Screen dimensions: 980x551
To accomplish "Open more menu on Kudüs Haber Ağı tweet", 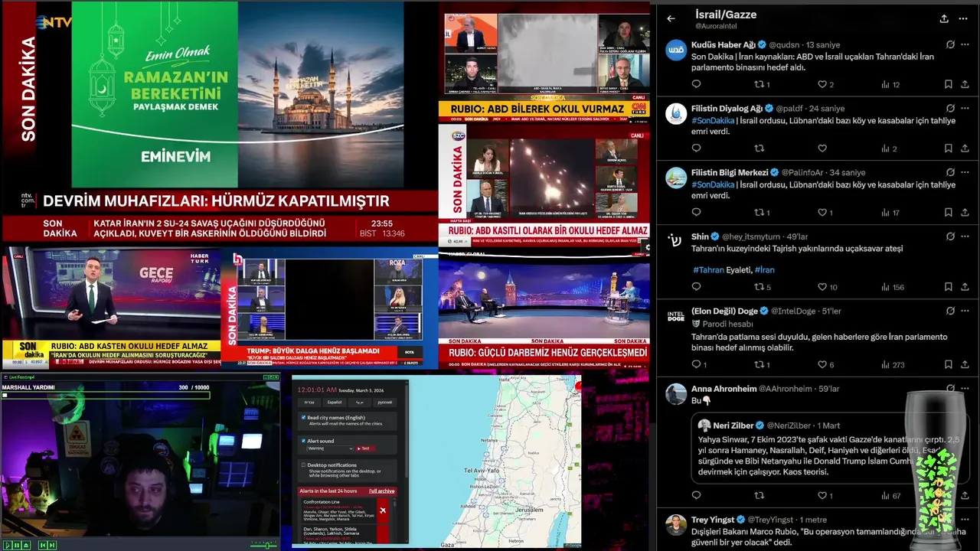I will [x=966, y=44].
